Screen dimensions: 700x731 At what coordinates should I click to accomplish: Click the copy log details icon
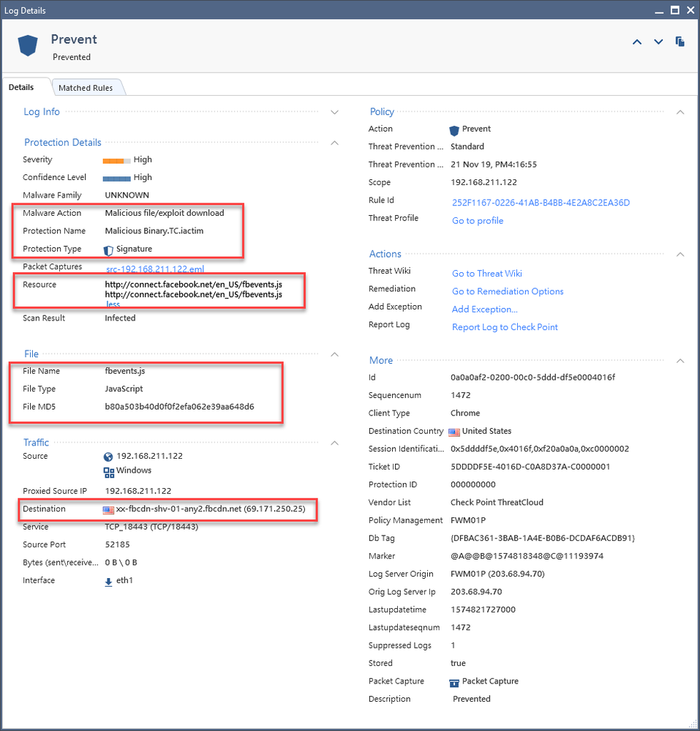coord(680,42)
